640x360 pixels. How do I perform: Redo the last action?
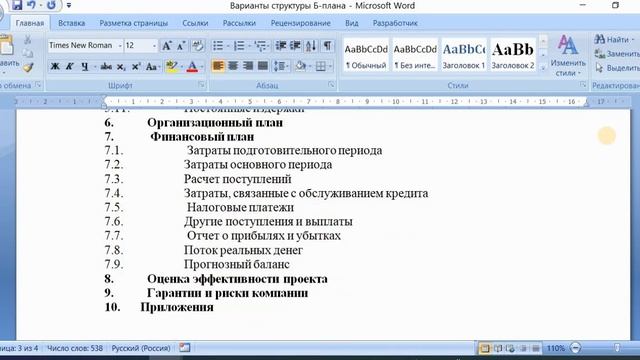(51, 5)
